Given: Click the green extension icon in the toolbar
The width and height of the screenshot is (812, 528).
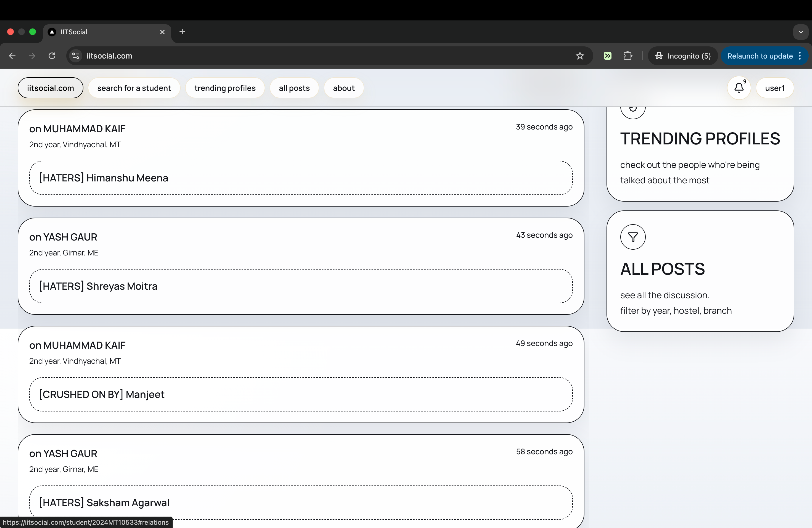Looking at the screenshot, I should [607, 56].
